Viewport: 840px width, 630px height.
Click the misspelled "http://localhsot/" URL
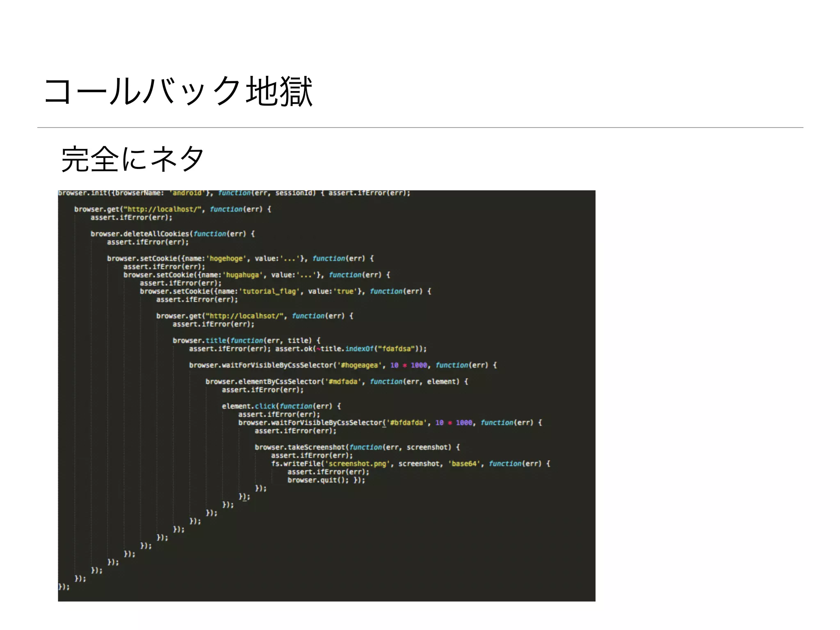click(244, 316)
